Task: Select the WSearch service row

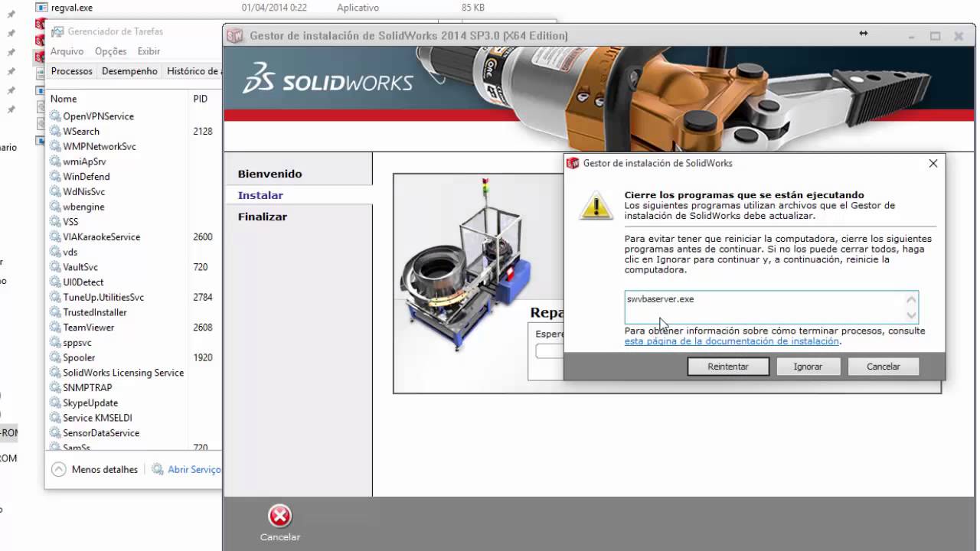Action: pos(134,132)
